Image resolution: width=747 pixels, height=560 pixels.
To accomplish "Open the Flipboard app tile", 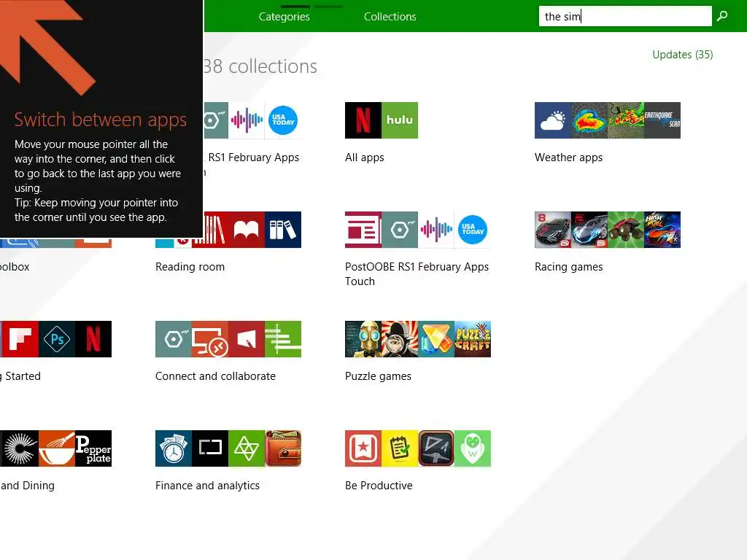I will 20,339.
